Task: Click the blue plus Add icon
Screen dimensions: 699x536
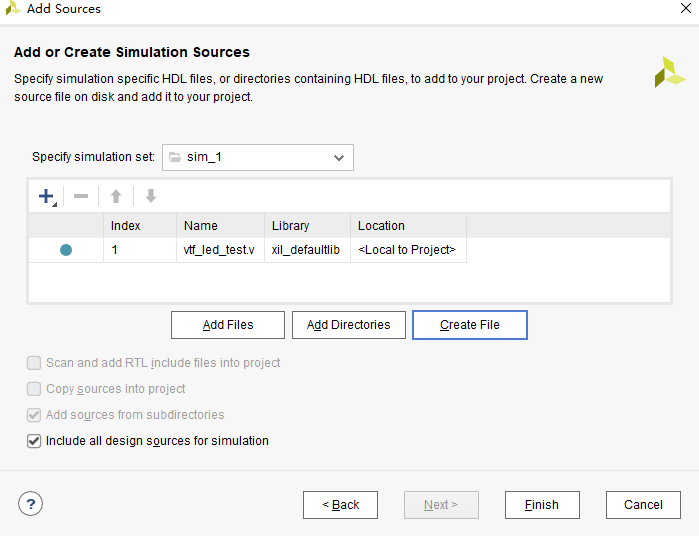Action: coord(46,196)
